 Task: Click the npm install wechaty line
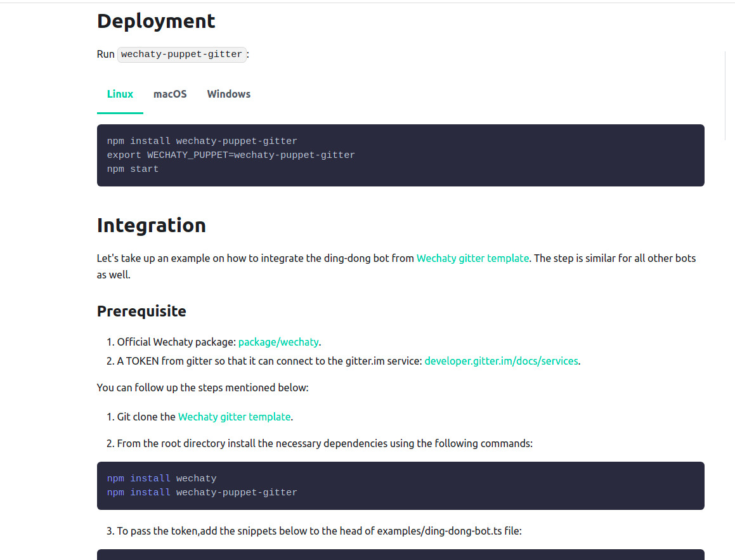[x=162, y=478]
